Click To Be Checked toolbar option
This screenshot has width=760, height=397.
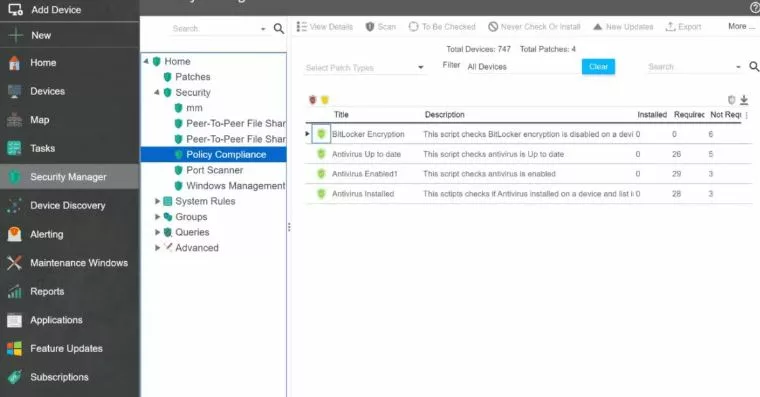442,27
